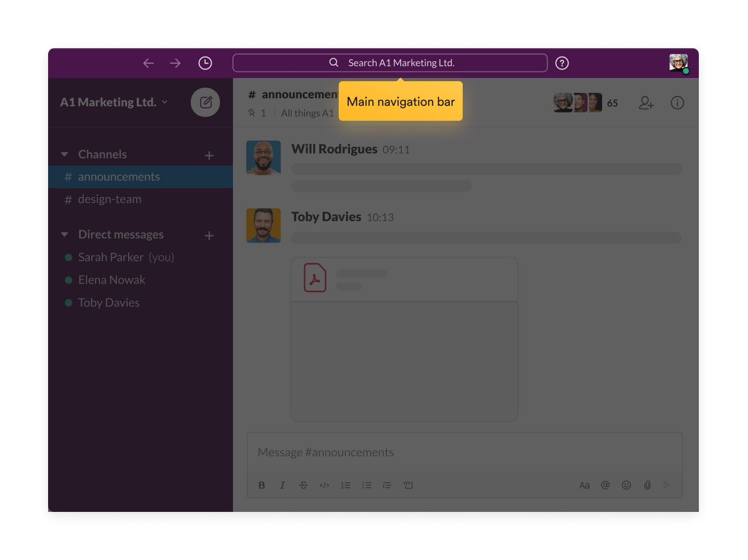Click the Will Rodrigues name
748x560 pixels.
click(334, 149)
